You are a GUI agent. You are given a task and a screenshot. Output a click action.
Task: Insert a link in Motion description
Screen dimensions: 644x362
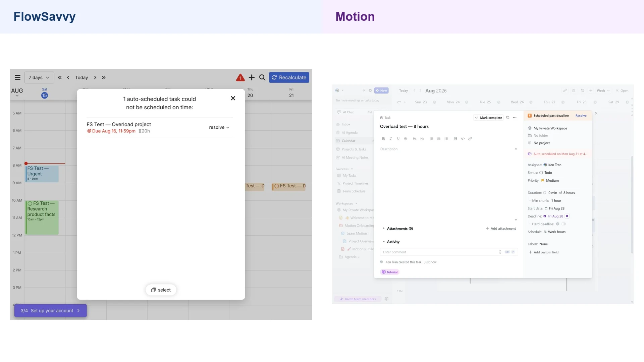(470, 138)
